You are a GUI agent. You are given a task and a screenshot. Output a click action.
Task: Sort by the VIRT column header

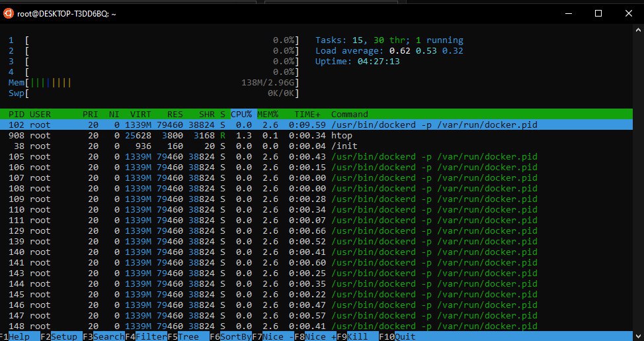[x=140, y=114]
